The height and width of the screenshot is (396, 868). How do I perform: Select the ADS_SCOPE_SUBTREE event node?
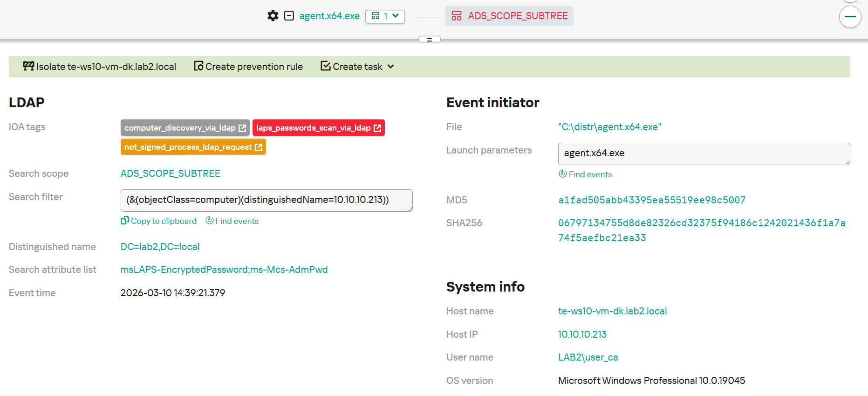[x=509, y=16]
